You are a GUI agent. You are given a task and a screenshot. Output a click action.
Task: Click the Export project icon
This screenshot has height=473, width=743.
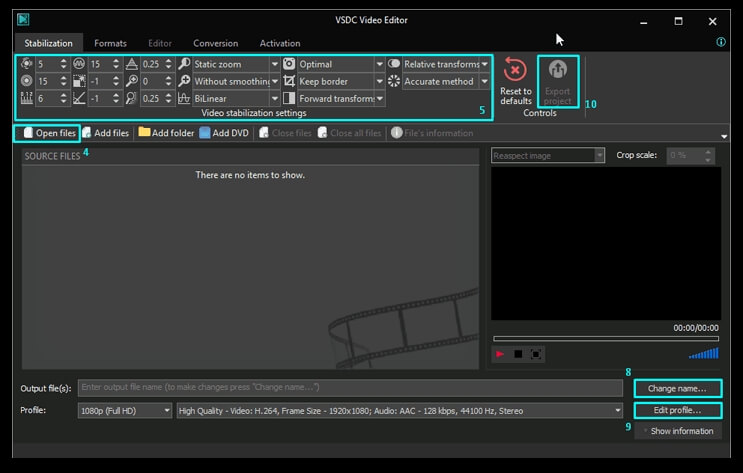(557, 70)
